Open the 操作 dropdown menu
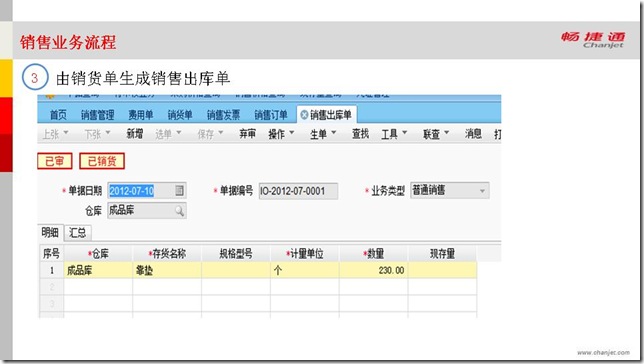This screenshot has width=644, height=364. [x=281, y=134]
